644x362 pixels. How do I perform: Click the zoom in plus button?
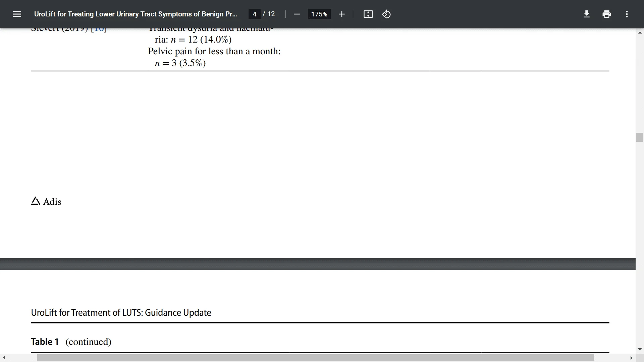click(341, 14)
